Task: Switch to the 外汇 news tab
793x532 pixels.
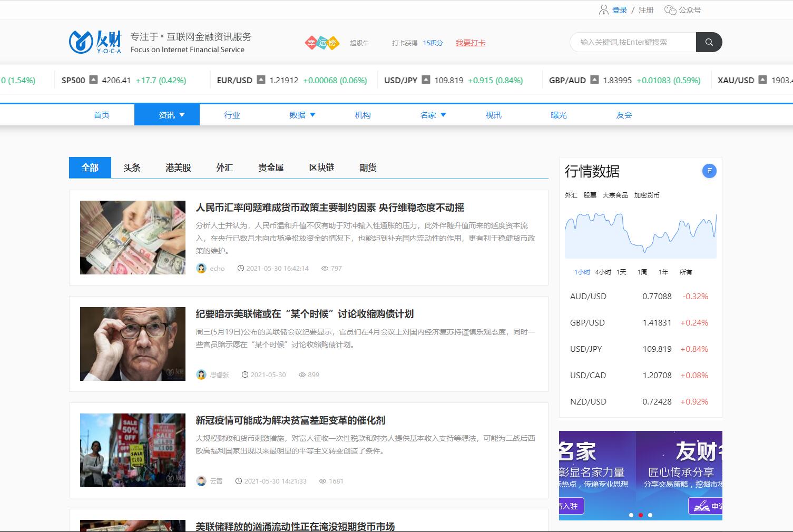Action: [x=224, y=168]
